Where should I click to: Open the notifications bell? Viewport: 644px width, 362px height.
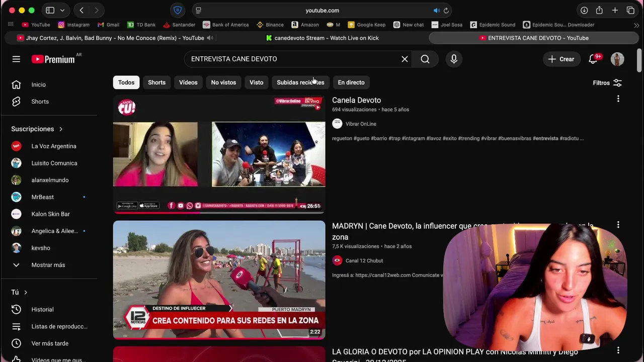tap(593, 59)
